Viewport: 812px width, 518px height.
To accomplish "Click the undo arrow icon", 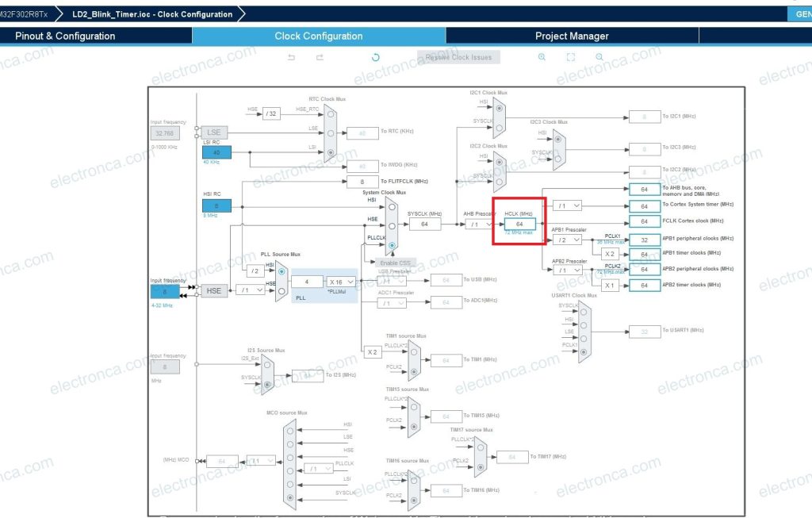I will [291, 57].
